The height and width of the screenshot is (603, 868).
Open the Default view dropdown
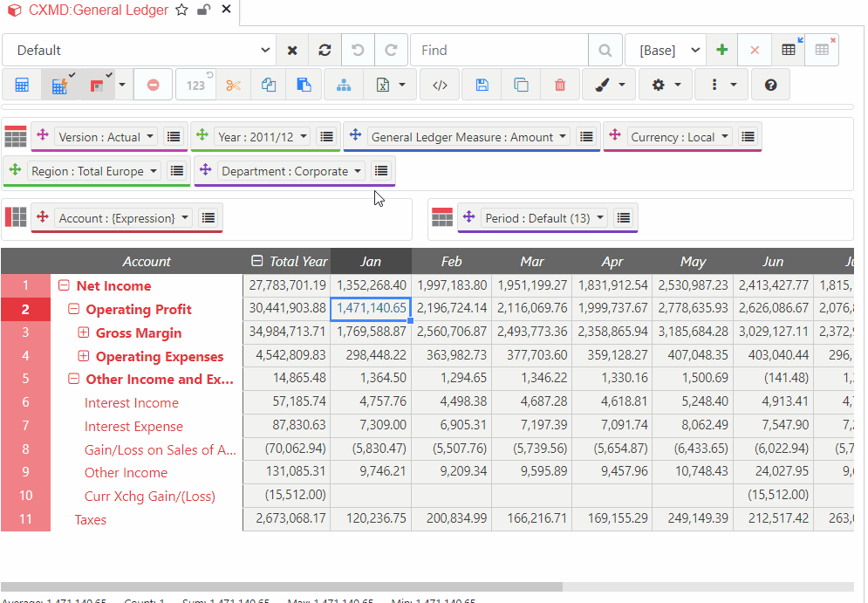(140, 51)
